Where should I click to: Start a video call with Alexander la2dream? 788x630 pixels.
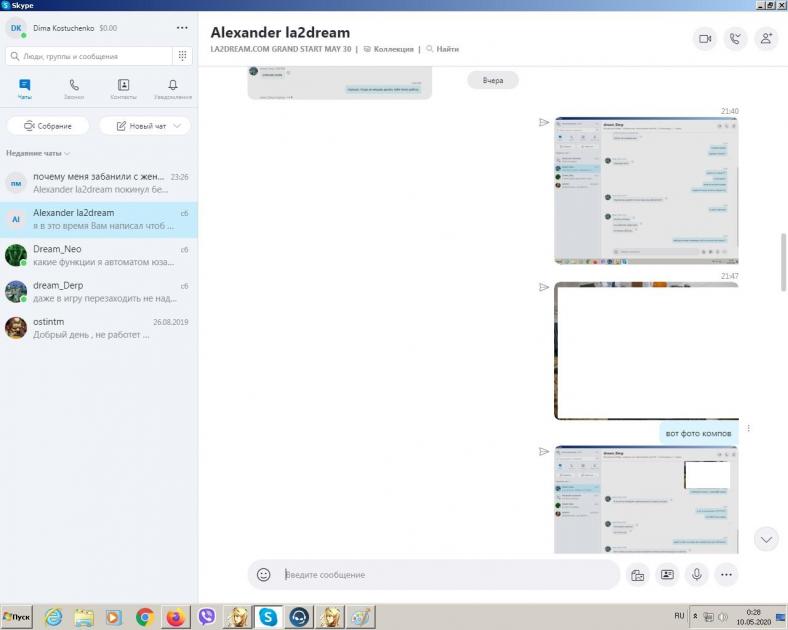coord(705,38)
